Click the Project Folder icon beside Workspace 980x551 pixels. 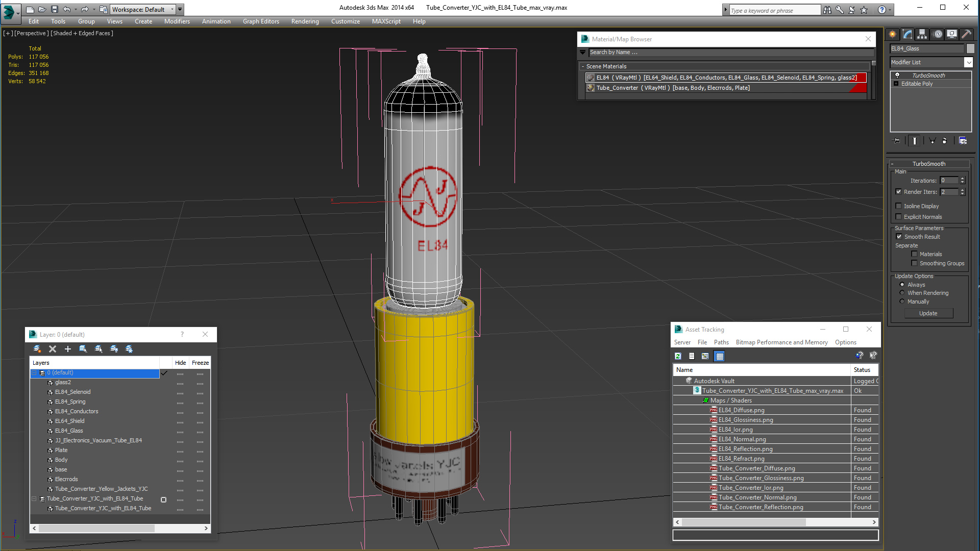tap(103, 9)
